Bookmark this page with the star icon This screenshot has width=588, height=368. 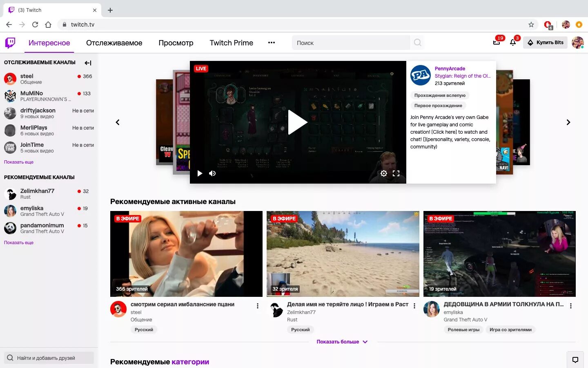point(531,25)
